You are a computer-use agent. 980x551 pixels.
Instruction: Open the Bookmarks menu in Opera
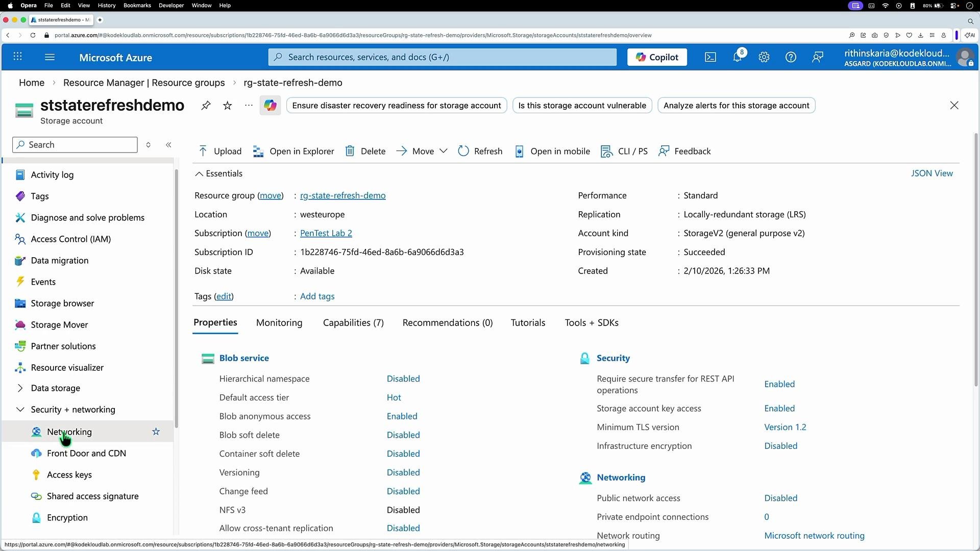click(x=137, y=6)
